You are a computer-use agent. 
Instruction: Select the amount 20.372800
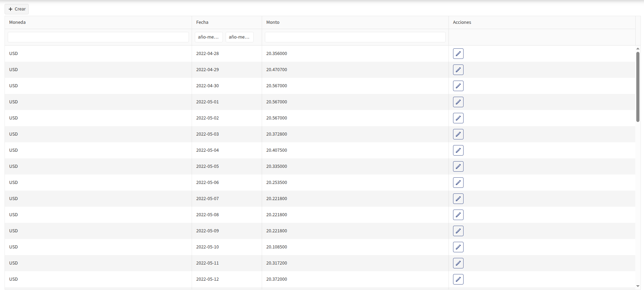(276, 134)
